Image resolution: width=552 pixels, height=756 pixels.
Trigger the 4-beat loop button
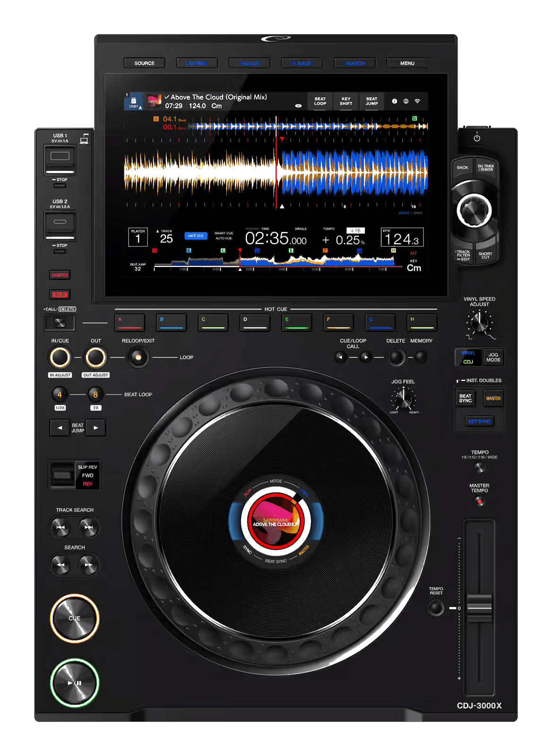[x=60, y=394]
